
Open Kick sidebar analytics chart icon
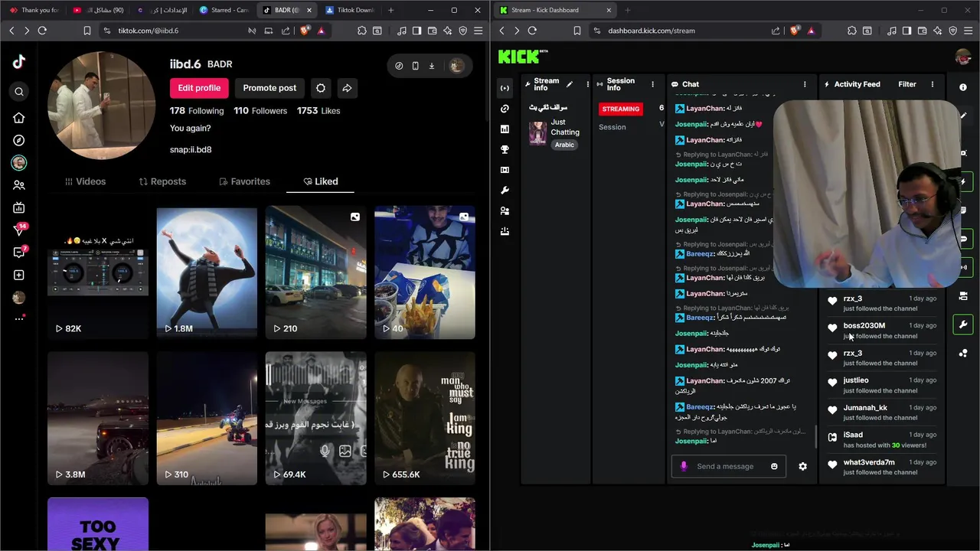coord(505,129)
